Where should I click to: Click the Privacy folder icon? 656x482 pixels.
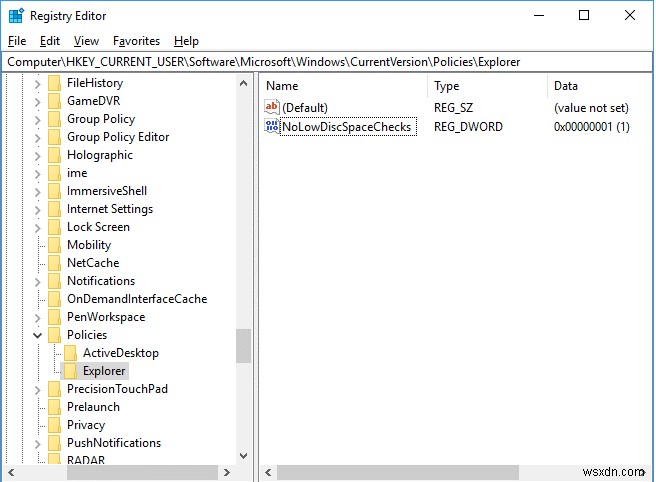click(54, 425)
